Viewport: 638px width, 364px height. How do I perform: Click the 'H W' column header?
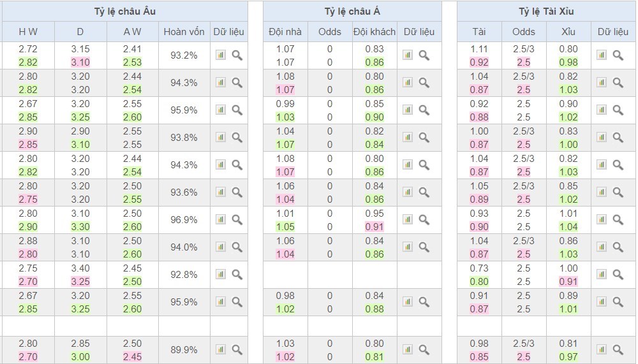click(x=28, y=32)
